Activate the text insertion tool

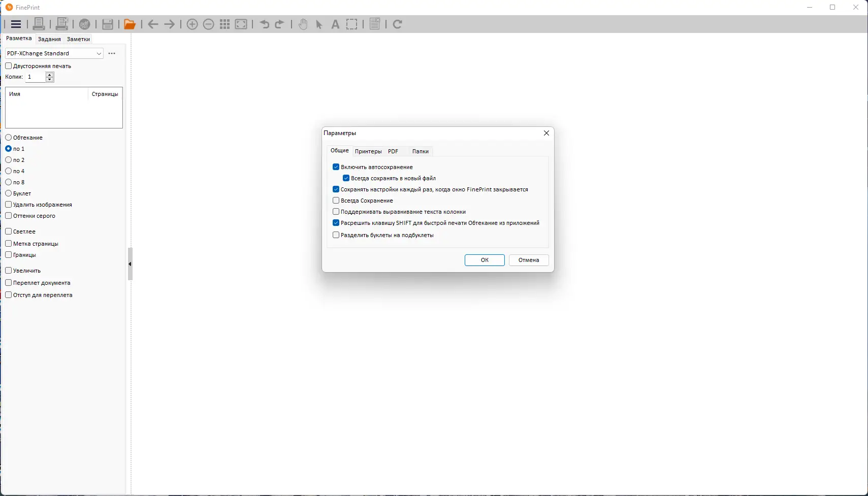coord(335,24)
